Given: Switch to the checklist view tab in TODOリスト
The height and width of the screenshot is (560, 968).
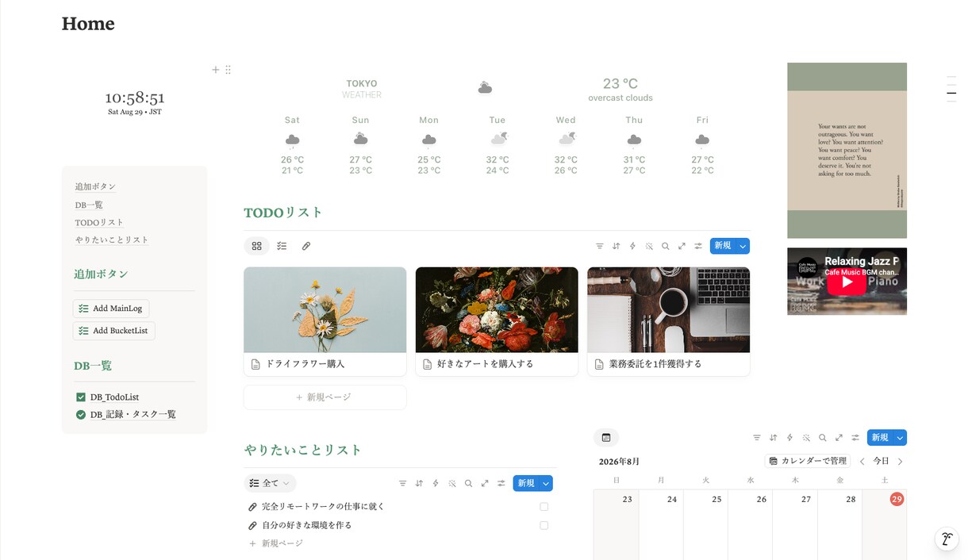Looking at the screenshot, I should 282,246.
